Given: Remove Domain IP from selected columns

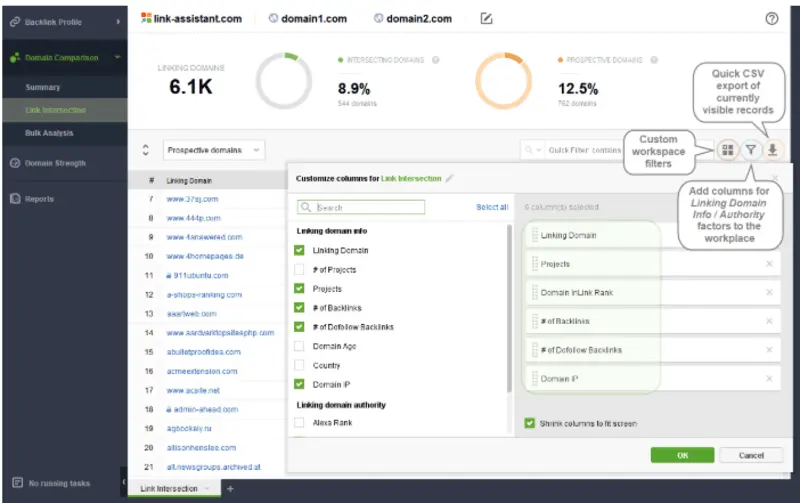Looking at the screenshot, I should (769, 379).
